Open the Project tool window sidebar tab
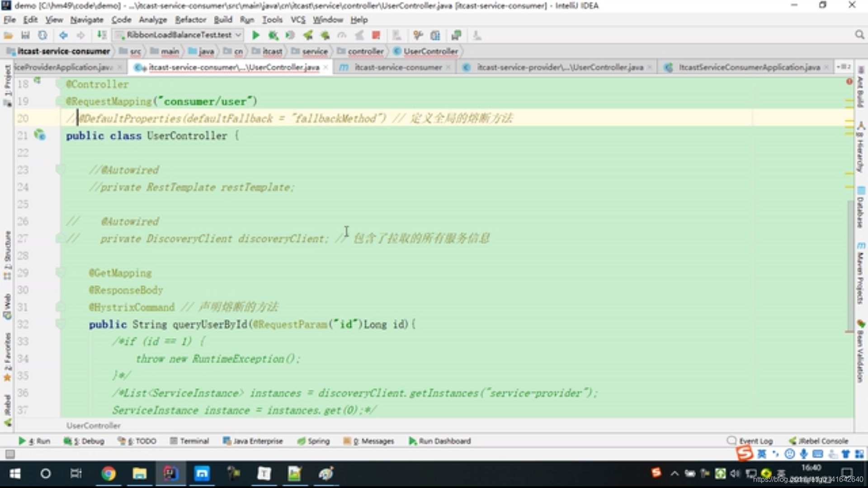The height and width of the screenshot is (488, 868). pyautogui.click(x=7, y=85)
